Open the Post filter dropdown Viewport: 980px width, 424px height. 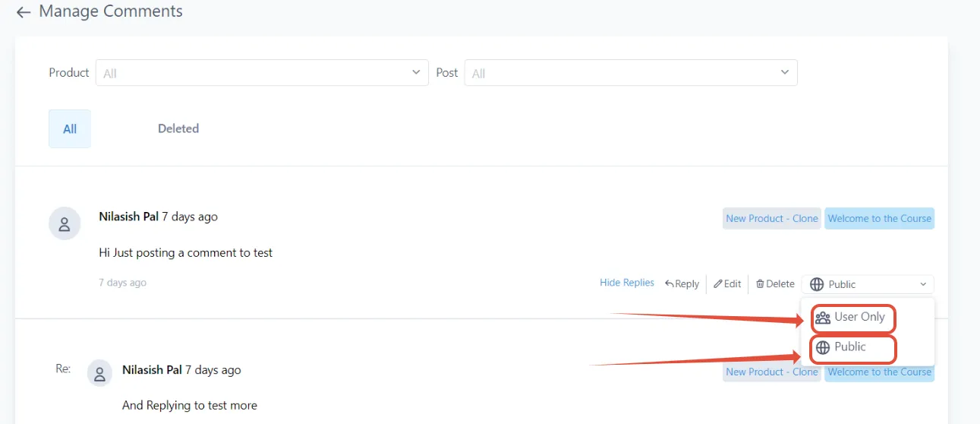click(x=631, y=73)
